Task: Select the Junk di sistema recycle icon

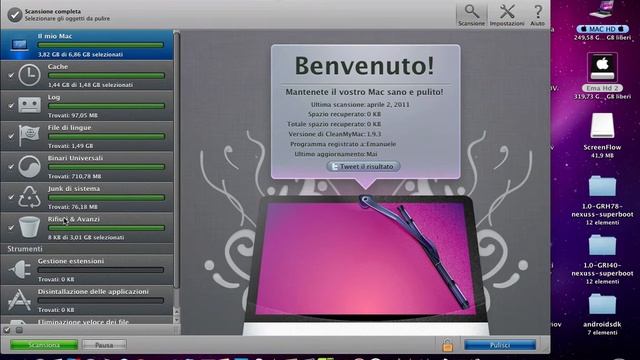Action: coord(29,197)
